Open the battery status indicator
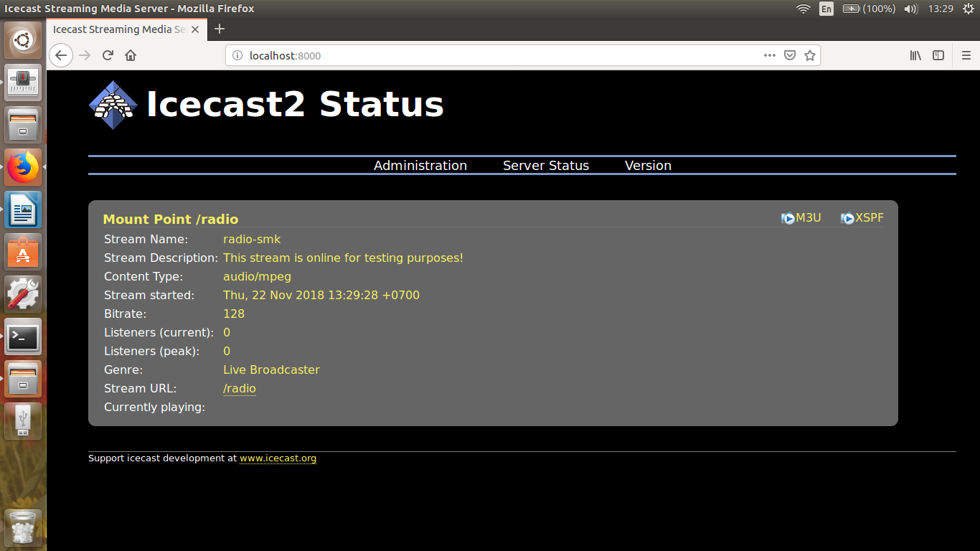Viewport: 980px width, 551px height. 851,9
